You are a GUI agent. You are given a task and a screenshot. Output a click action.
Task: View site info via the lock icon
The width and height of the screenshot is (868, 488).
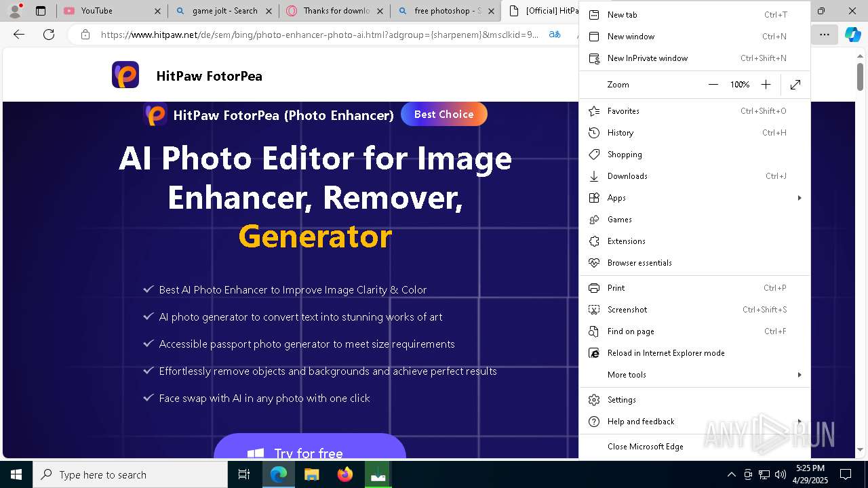click(x=85, y=35)
